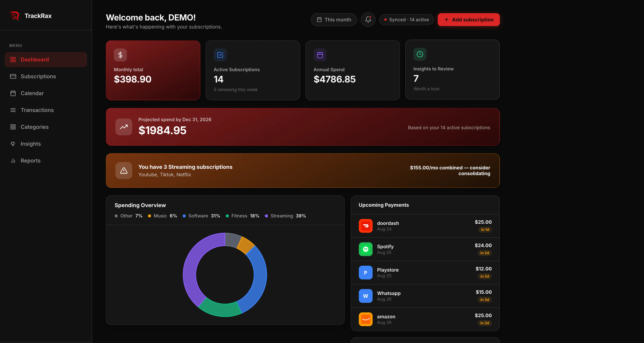Select the Fitness 18% legend entry
Viewport: 644px width, 343px height.
(x=242, y=216)
